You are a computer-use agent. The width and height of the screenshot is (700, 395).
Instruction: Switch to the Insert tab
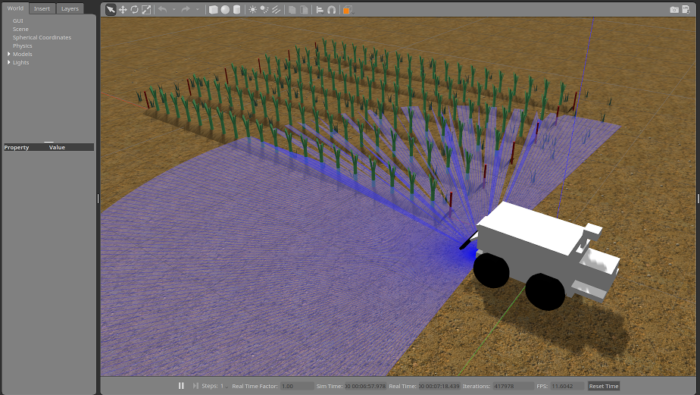pyautogui.click(x=42, y=8)
